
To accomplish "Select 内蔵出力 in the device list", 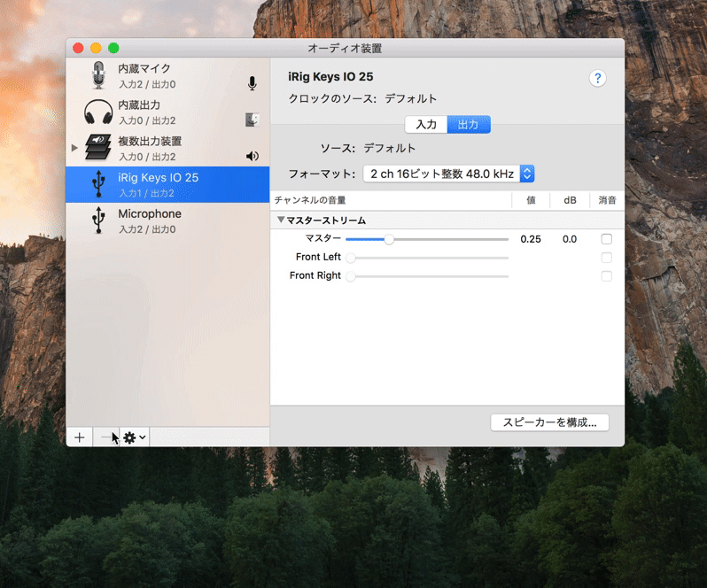I will pyautogui.click(x=167, y=112).
